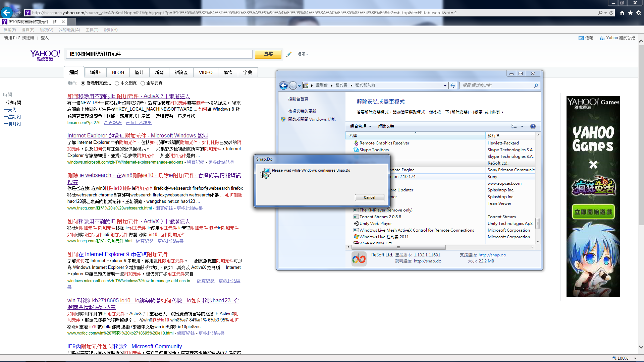The height and width of the screenshot is (362, 644).
Task: Click the Yahoo mail envelope icon
Action: (x=581, y=38)
